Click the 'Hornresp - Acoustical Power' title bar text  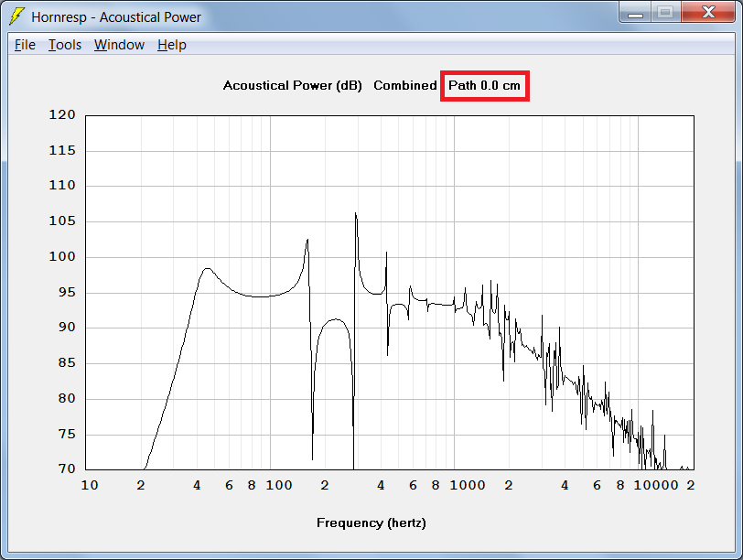(116, 17)
